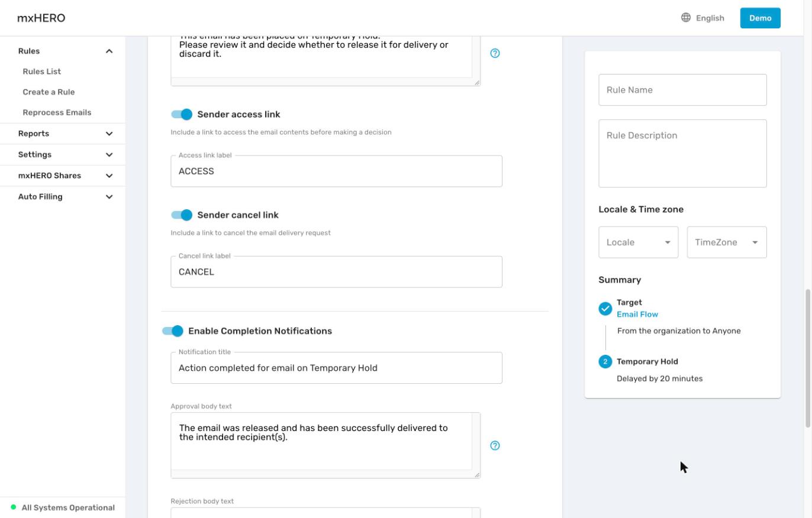Image resolution: width=812 pixels, height=518 pixels.
Task: Click Delayed by 20 minutes text
Action: click(660, 379)
